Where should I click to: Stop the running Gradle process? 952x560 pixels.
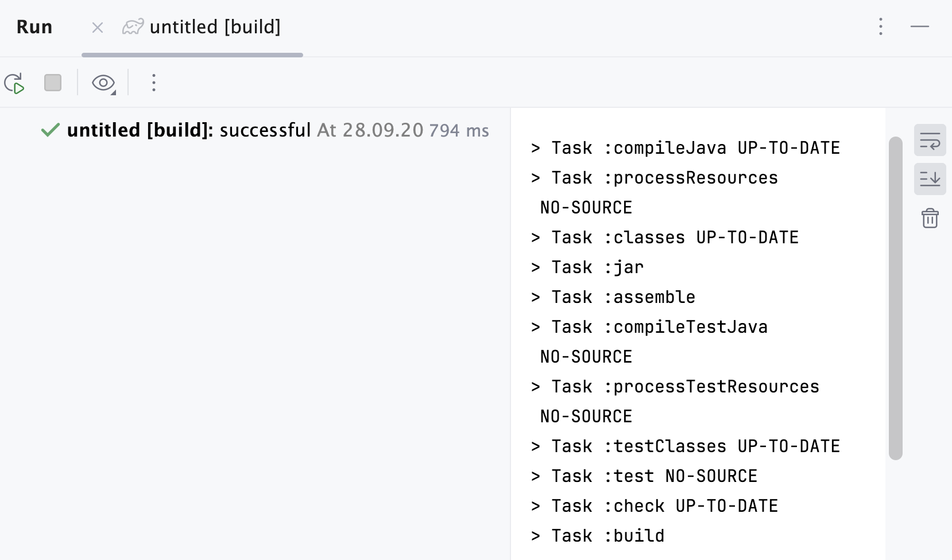tap(52, 83)
